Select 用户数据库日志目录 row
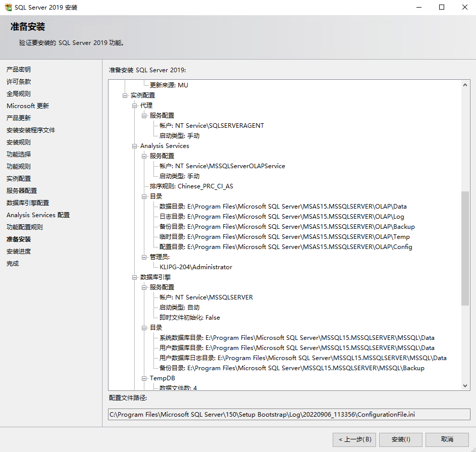The height and width of the screenshot is (452, 476). (303, 358)
